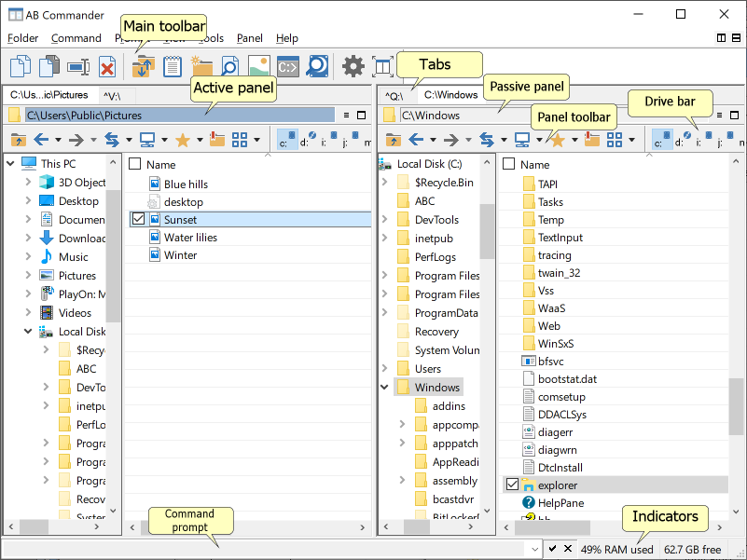Click the Name column header in the Windows panel

tap(535, 165)
